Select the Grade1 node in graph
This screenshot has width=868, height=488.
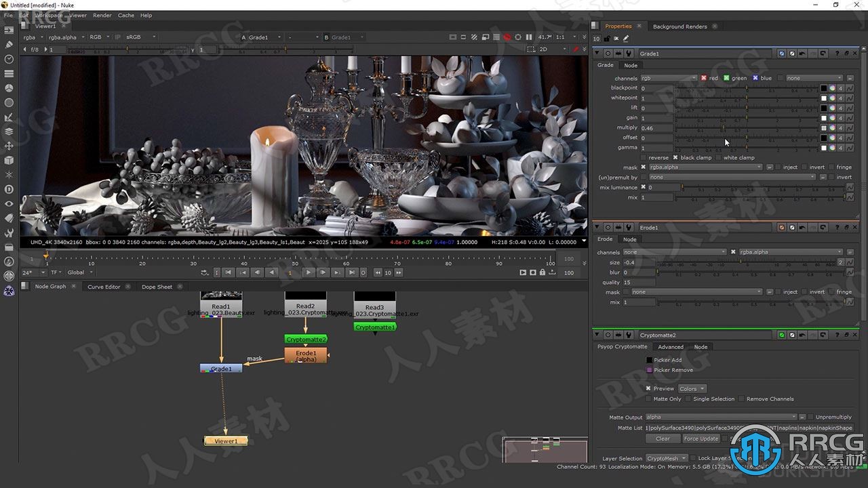221,369
